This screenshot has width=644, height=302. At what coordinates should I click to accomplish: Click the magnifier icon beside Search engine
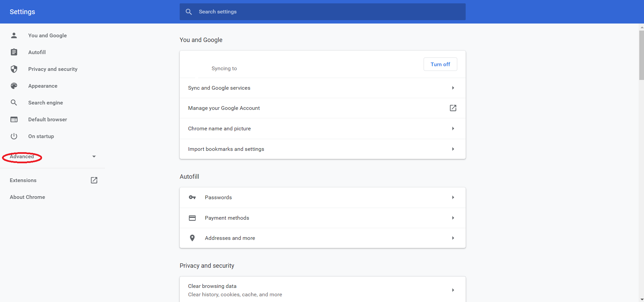14,102
